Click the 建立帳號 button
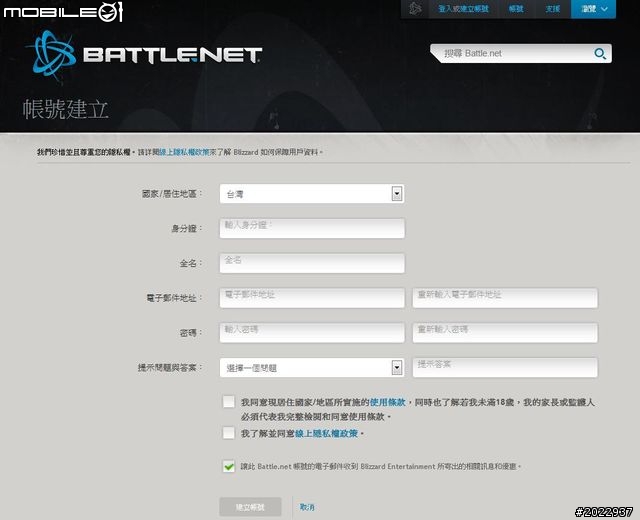 point(250,507)
